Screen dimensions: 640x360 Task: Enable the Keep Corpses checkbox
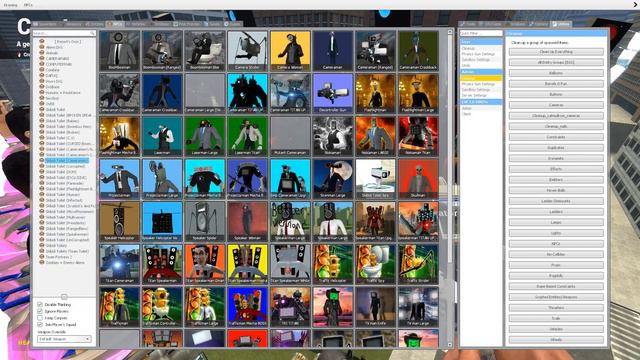(x=40, y=318)
